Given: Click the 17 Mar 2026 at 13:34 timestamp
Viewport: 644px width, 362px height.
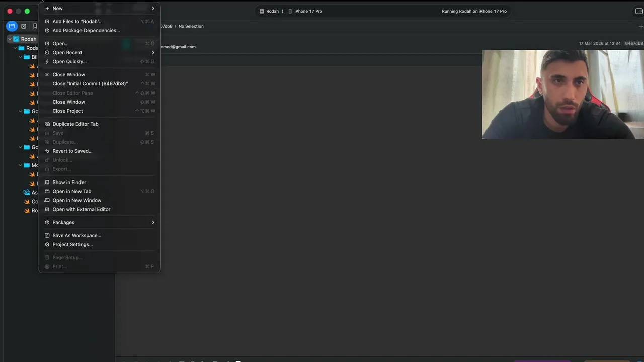Looking at the screenshot, I should click(x=600, y=44).
